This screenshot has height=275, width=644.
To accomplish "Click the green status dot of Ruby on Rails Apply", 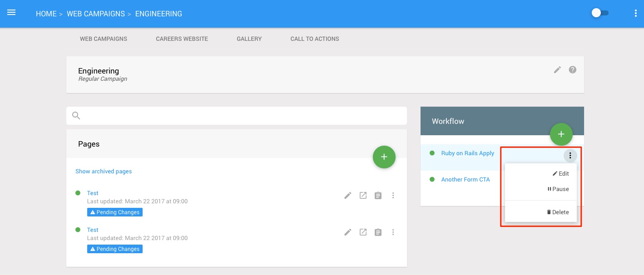I will 432,153.
